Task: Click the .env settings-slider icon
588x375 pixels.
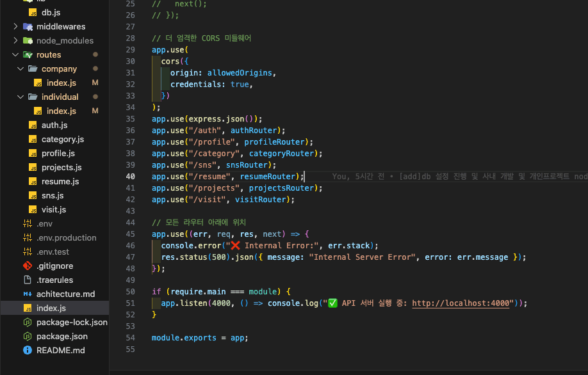Action: pos(28,223)
